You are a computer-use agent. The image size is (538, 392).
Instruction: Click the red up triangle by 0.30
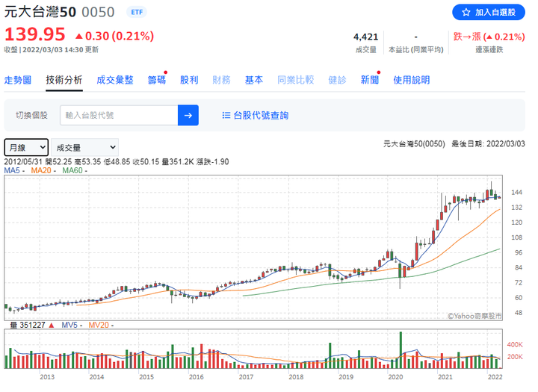pyautogui.click(x=79, y=36)
